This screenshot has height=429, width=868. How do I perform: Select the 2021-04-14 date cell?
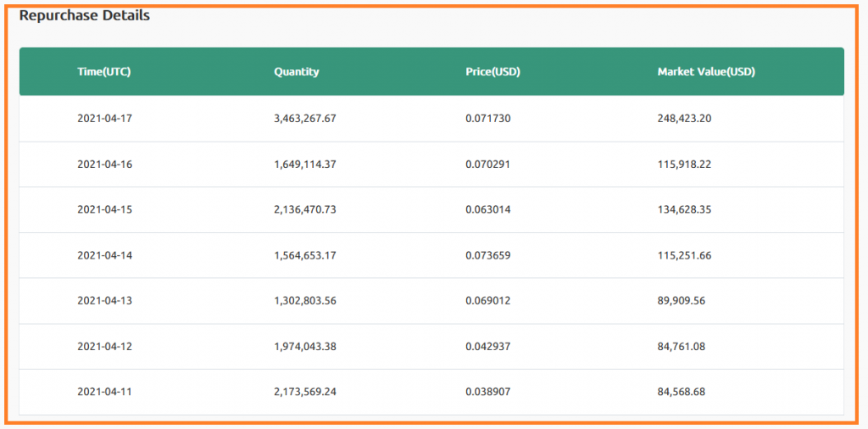(105, 255)
